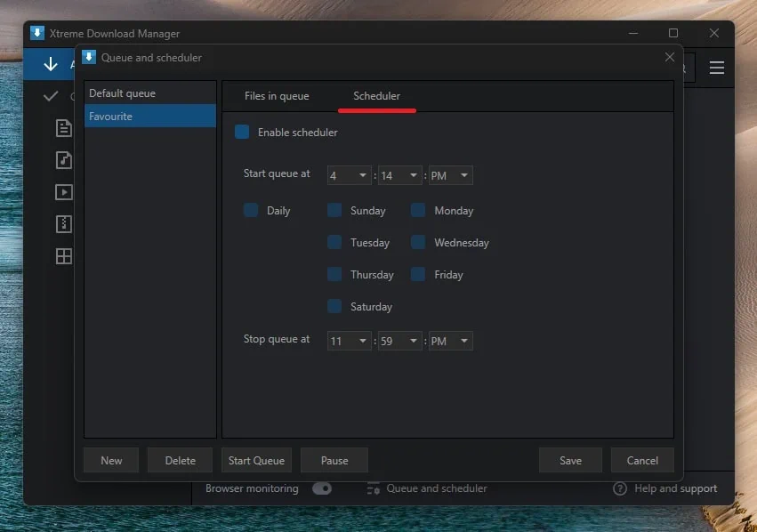The width and height of the screenshot is (757, 532).
Task: Open the Stop queue hour dropdown
Action: tap(349, 341)
